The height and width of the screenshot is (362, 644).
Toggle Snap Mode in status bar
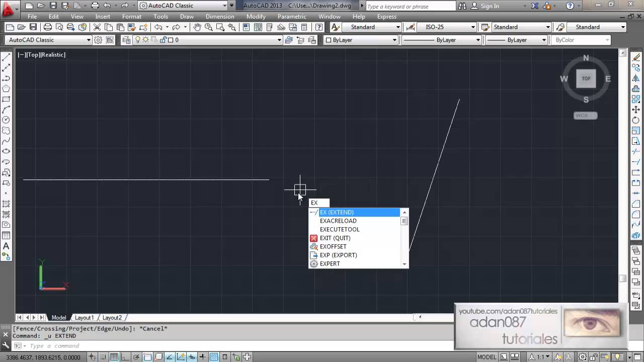103,357
